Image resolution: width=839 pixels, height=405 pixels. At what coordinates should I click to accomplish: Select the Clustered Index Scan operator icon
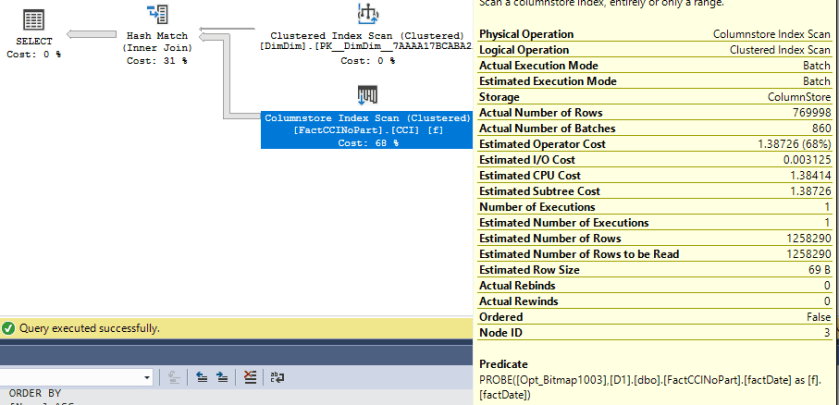[366, 13]
